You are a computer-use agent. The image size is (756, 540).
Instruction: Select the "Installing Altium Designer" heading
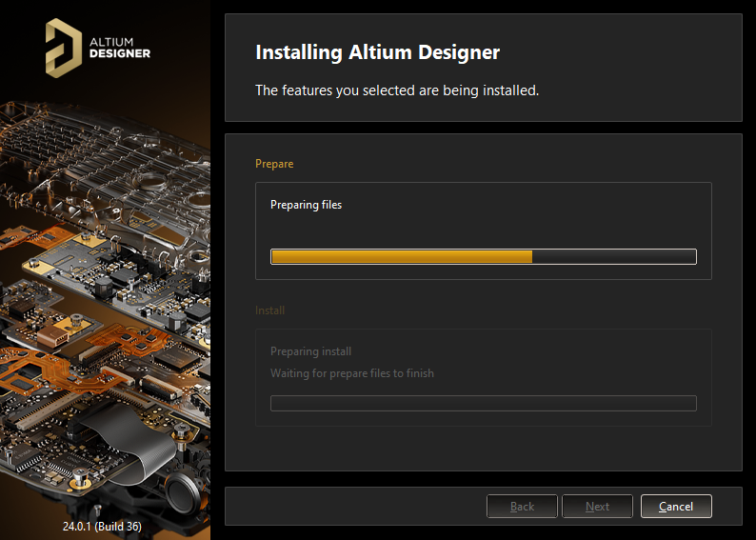[x=377, y=52]
